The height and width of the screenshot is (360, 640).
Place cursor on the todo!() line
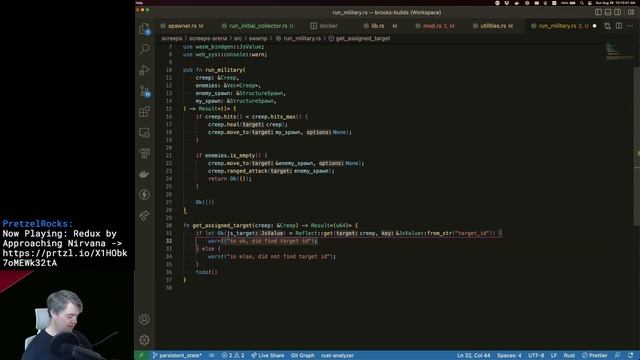(x=207, y=272)
